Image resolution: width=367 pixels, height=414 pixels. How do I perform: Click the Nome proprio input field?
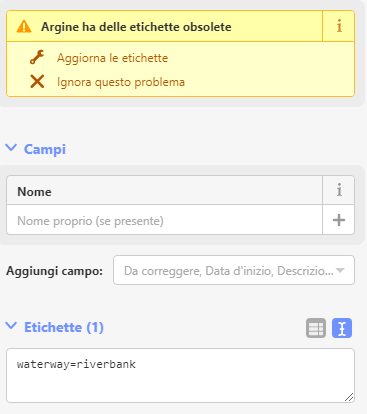[165, 220]
